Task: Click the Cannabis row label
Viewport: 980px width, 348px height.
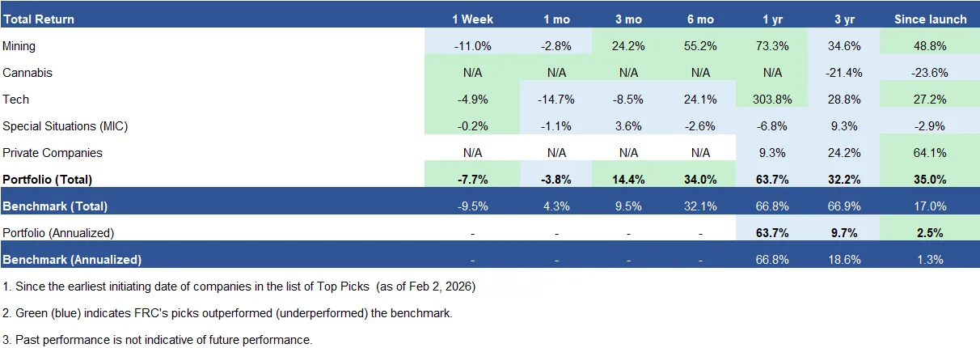Action: click(x=27, y=73)
